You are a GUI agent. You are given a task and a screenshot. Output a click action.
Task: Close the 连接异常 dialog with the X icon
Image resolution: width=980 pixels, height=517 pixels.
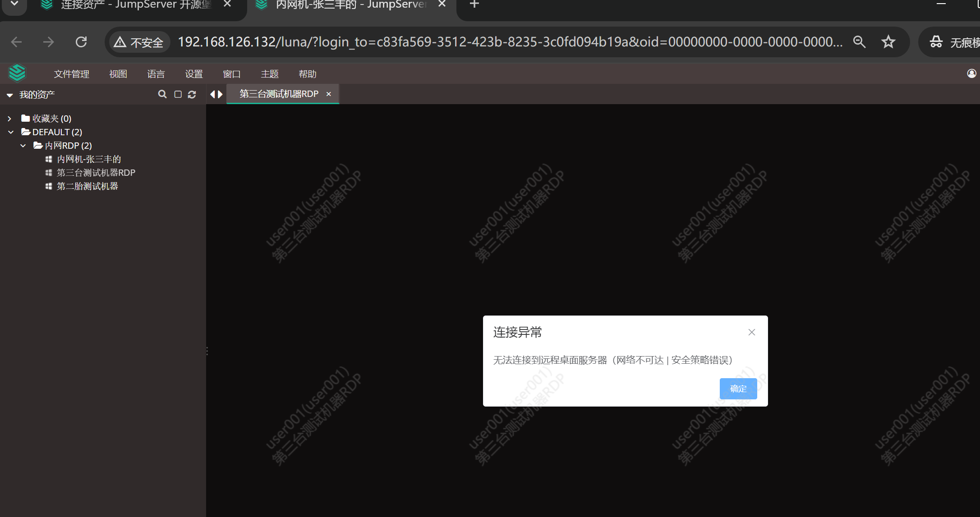coord(751,332)
